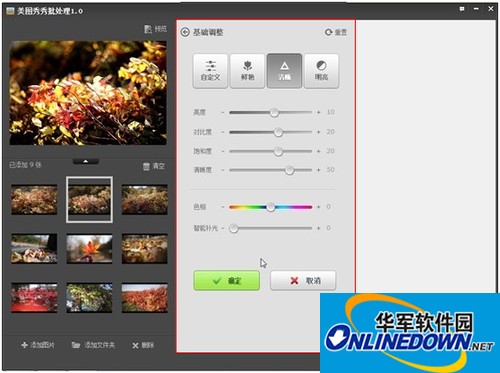Decrease 亮度 with its minus button
This screenshot has width=500, height=373.
(223, 112)
